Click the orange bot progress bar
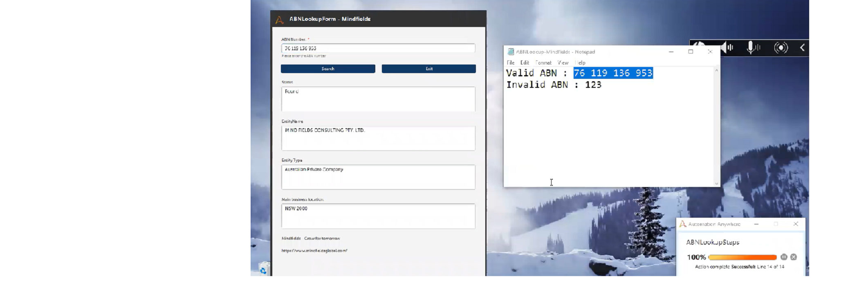868x294 pixels. point(742,257)
